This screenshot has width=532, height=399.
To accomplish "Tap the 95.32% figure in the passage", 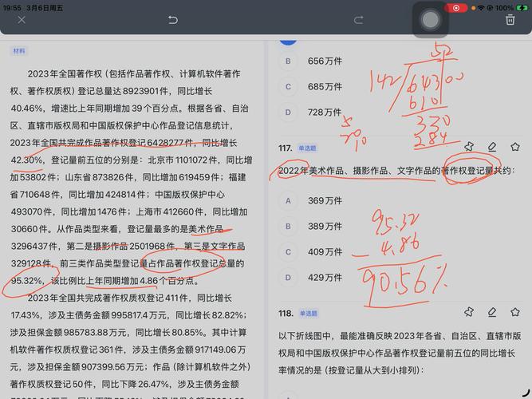I will point(26,281).
